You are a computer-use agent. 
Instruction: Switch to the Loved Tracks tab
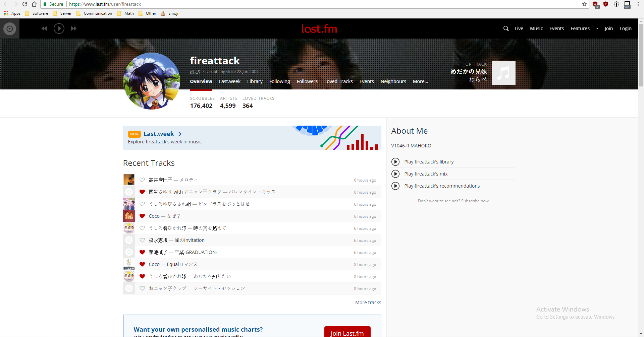(338, 81)
